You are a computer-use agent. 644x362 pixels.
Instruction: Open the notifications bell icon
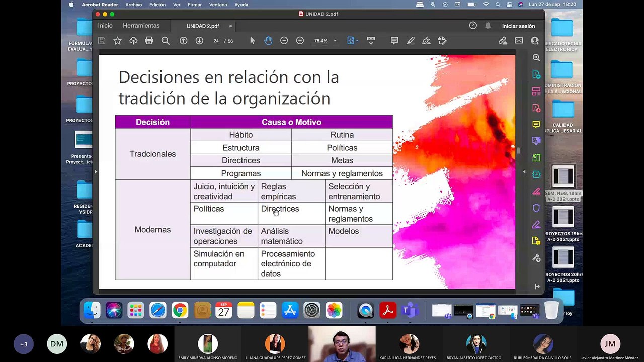(488, 26)
